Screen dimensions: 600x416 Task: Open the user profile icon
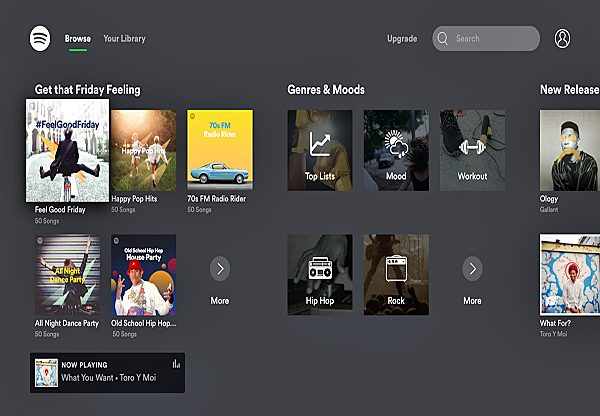coord(563,39)
